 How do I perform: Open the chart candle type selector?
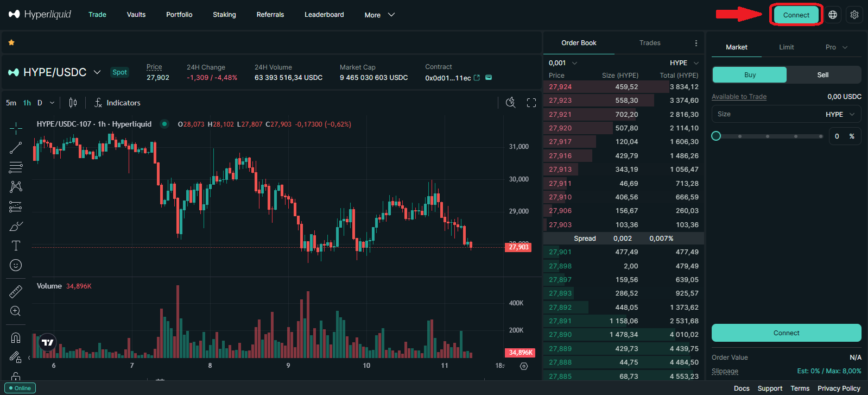(x=73, y=103)
